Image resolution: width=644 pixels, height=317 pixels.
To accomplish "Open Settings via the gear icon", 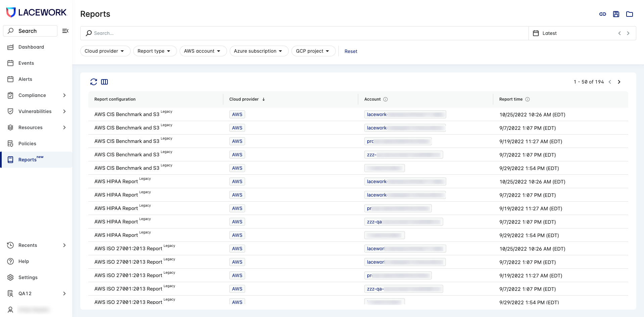I will point(11,277).
